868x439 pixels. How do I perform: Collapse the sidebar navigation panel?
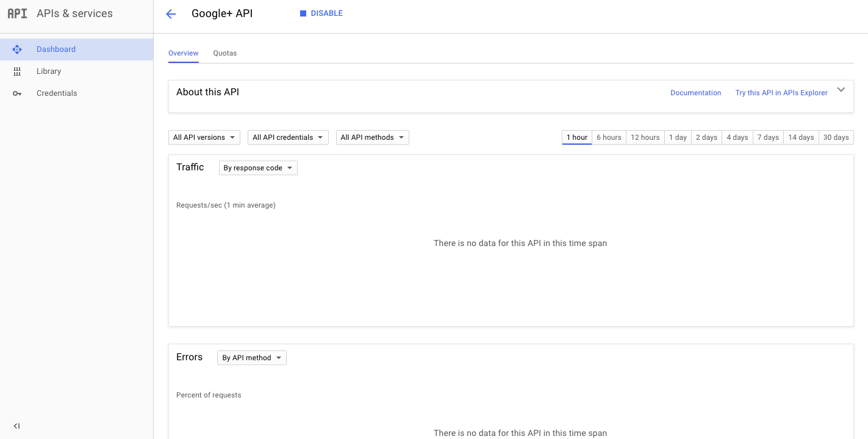pos(16,426)
